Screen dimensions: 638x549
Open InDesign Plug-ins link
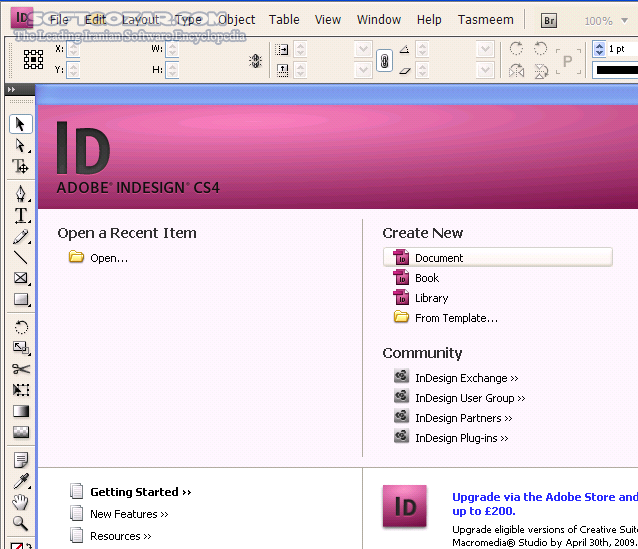pyautogui.click(x=451, y=438)
